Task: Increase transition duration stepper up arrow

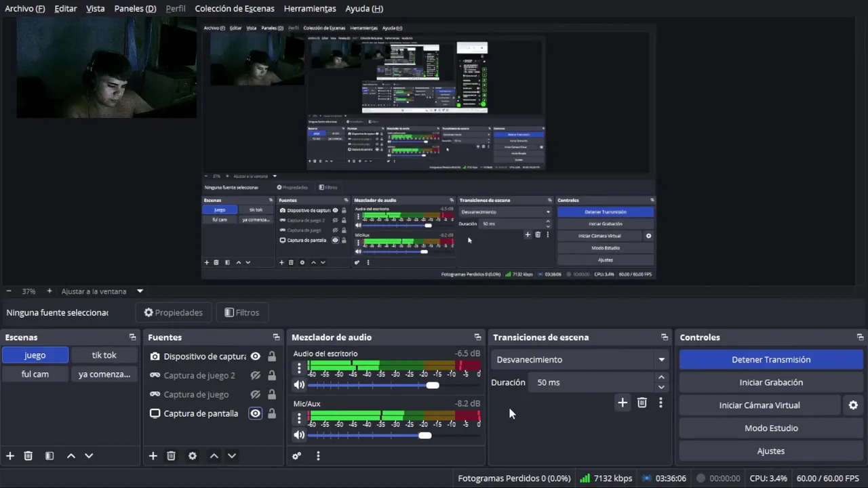Action: click(661, 378)
